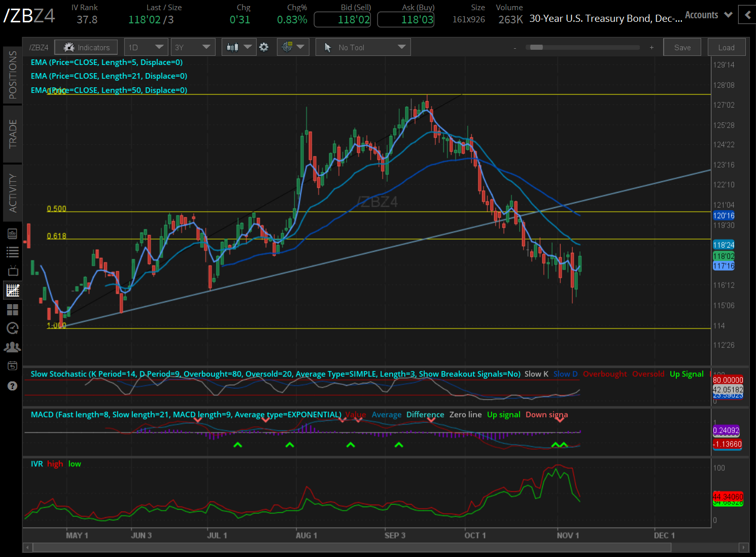Click the community people icon in sidebar
This screenshot has height=557, width=756.
tap(12, 347)
